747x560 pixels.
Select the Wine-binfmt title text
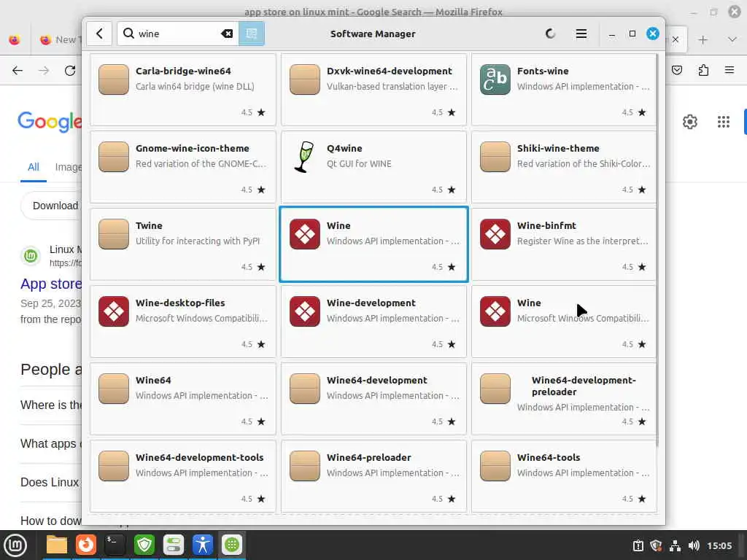tap(546, 225)
